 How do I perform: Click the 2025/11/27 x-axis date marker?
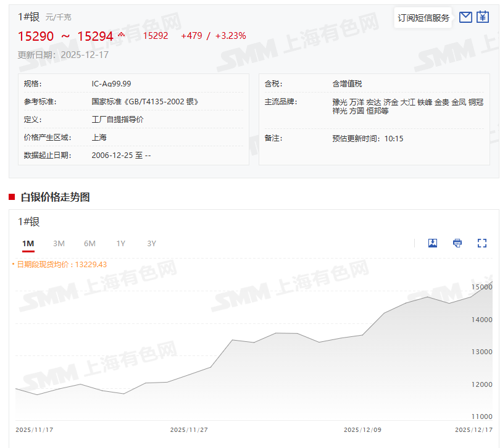coord(189,429)
